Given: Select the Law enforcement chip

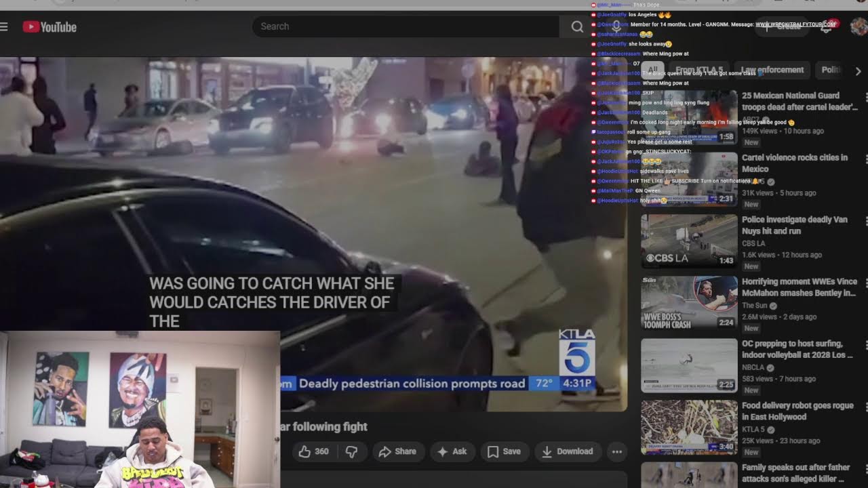Looking at the screenshot, I should pos(772,70).
